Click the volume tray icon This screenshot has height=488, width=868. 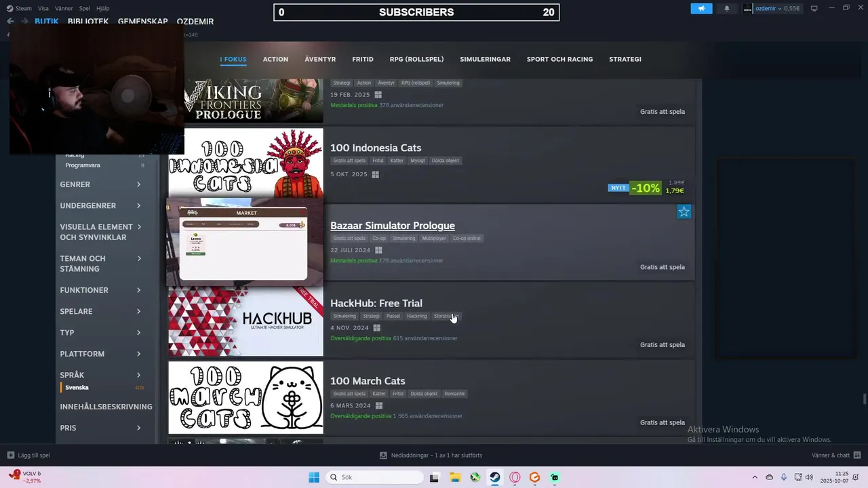tap(809, 477)
